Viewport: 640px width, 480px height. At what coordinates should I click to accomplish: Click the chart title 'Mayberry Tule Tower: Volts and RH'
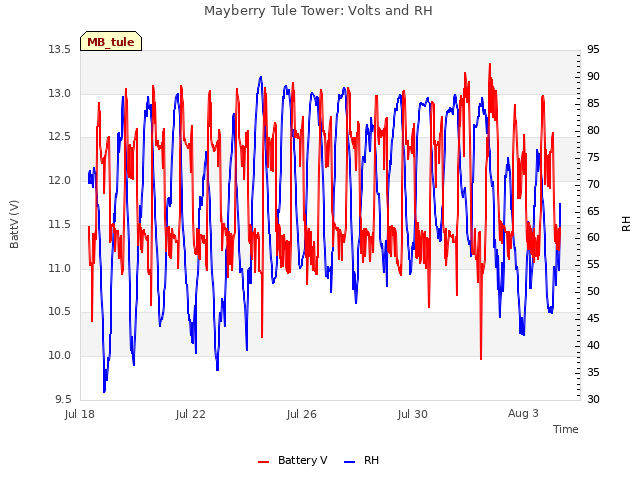pos(318,11)
